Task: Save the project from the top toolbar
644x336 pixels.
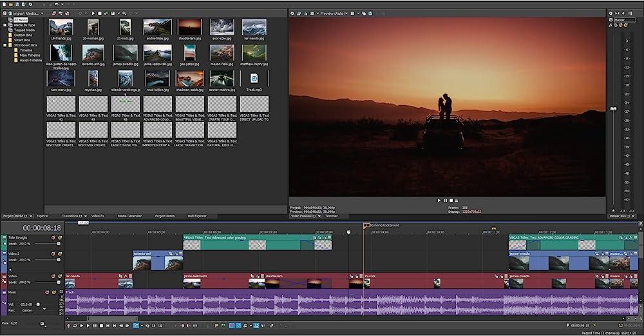Action: pyautogui.click(x=17, y=4)
